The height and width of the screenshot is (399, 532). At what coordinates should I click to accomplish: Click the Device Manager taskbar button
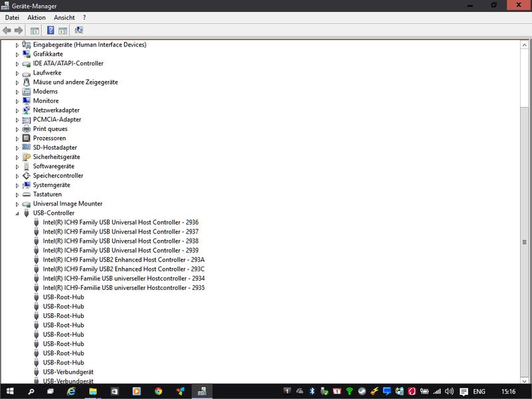click(202, 391)
